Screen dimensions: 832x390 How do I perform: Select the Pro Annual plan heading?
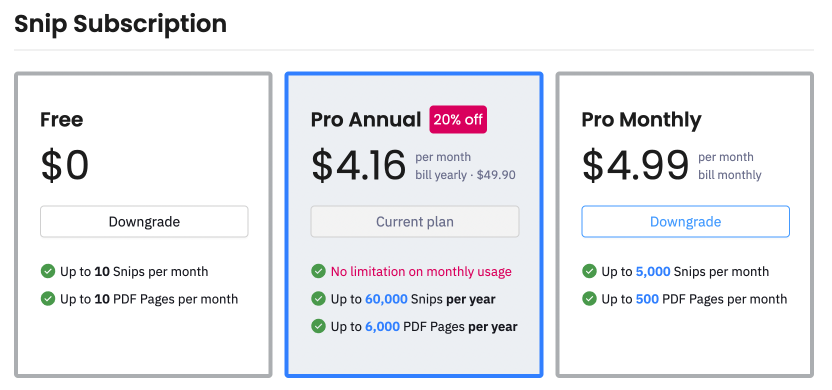(x=366, y=119)
